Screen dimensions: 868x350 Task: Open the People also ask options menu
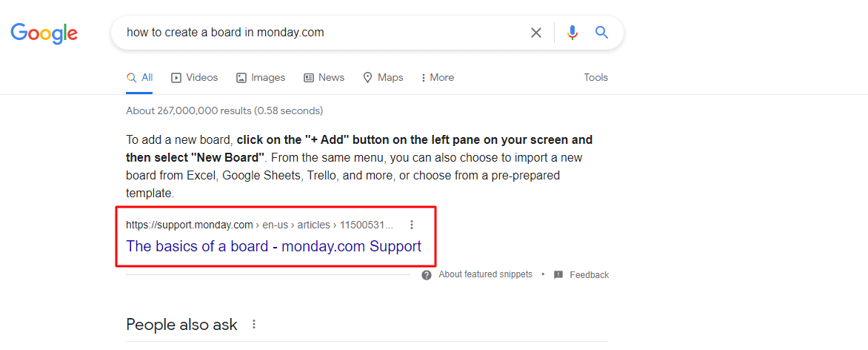[254, 324]
